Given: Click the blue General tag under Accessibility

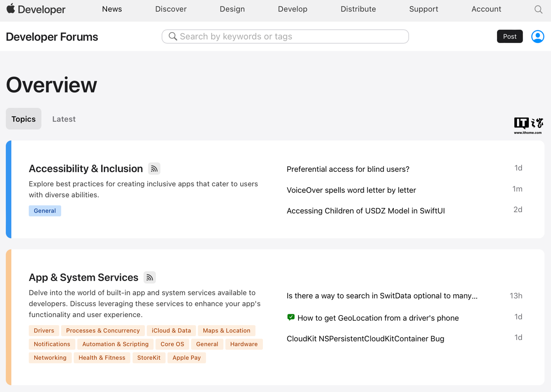Looking at the screenshot, I should (x=45, y=211).
